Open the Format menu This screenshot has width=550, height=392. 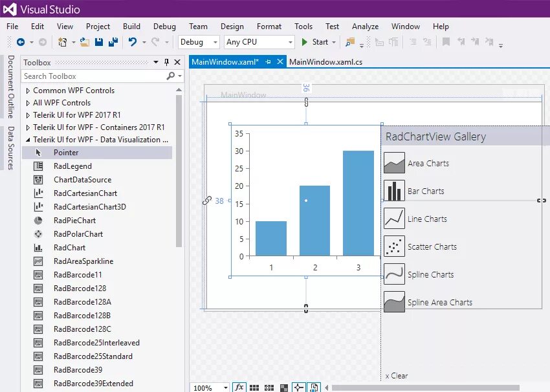click(x=269, y=27)
